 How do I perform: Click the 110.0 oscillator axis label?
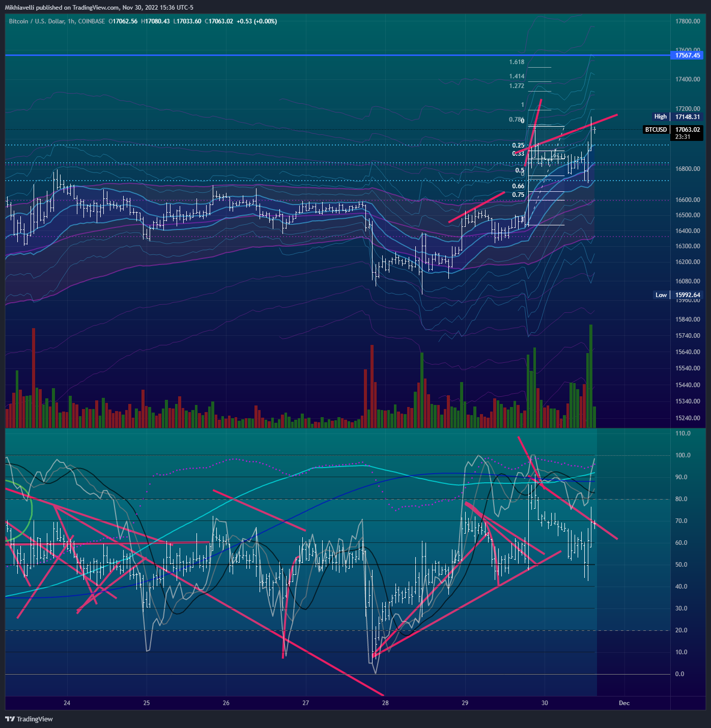(x=682, y=433)
